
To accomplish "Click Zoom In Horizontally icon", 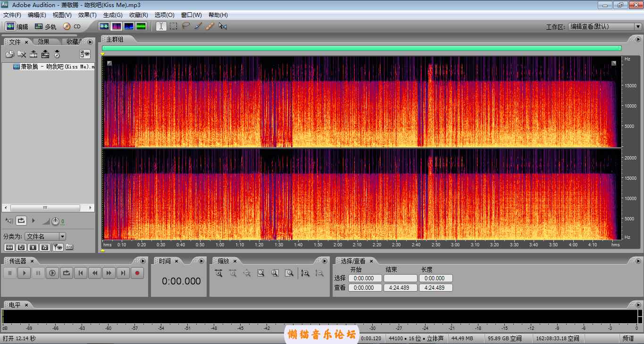I will [218, 273].
